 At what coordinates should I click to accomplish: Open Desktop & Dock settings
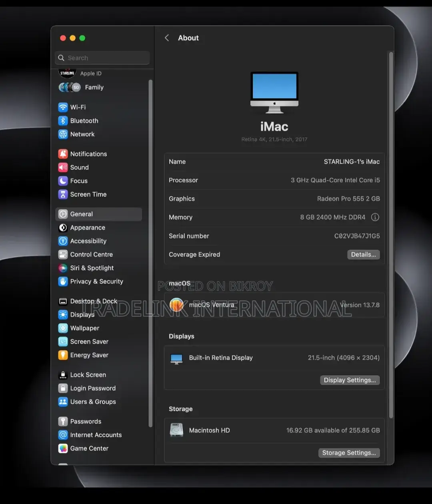click(98, 301)
